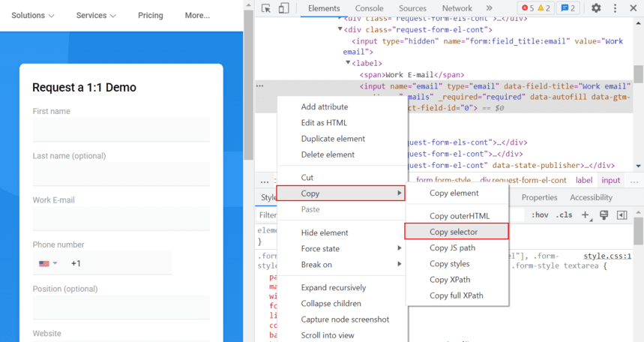
Task: Choose Copy XPath in the submenu
Action: 450,280
